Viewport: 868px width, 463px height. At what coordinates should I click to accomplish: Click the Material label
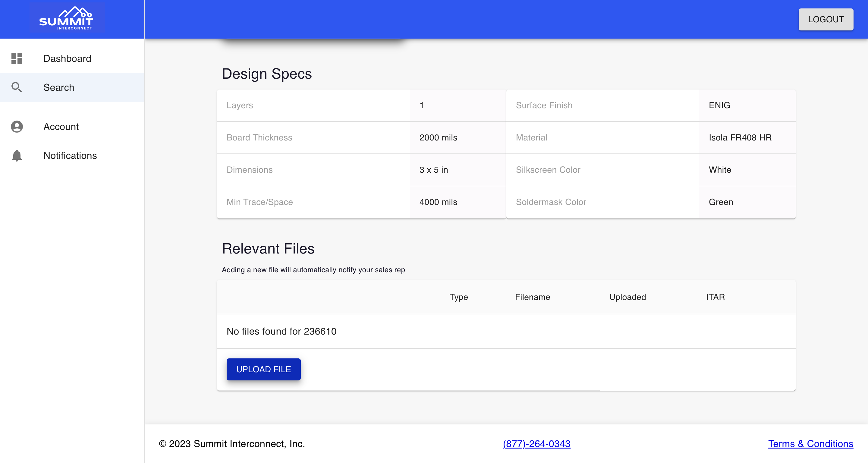[531, 137]
